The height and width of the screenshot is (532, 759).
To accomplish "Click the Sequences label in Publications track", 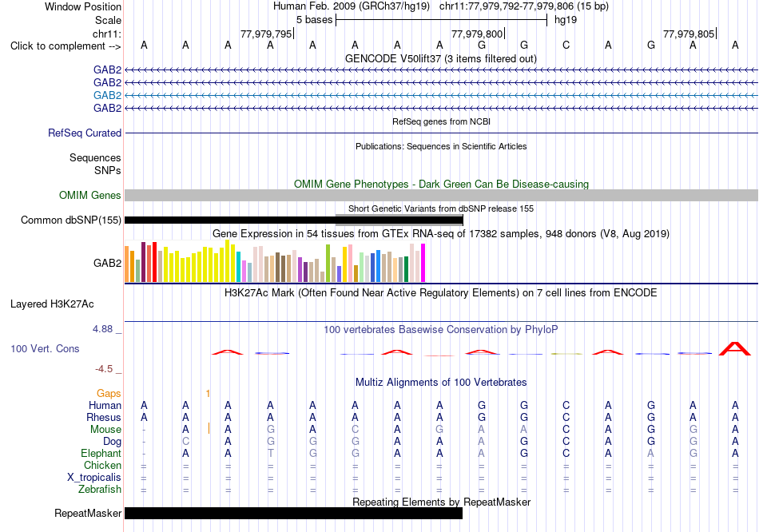I will [95, 158].
